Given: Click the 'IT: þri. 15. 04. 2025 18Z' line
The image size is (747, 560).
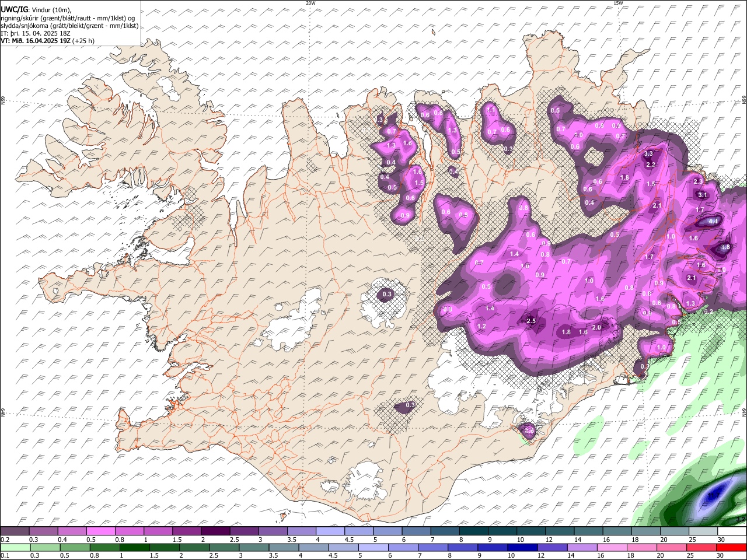Looking at the screenshot, I should click(36, 33).
